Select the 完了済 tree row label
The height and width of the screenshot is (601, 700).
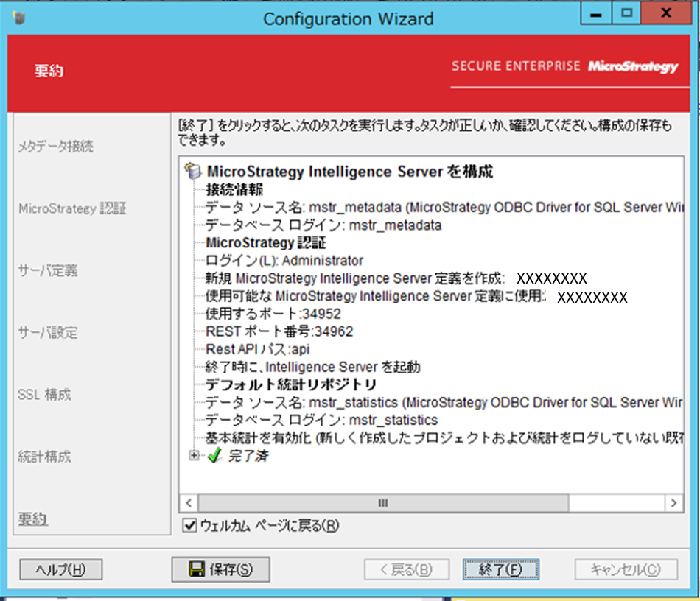pyautogui.click(x=248, y=456)
